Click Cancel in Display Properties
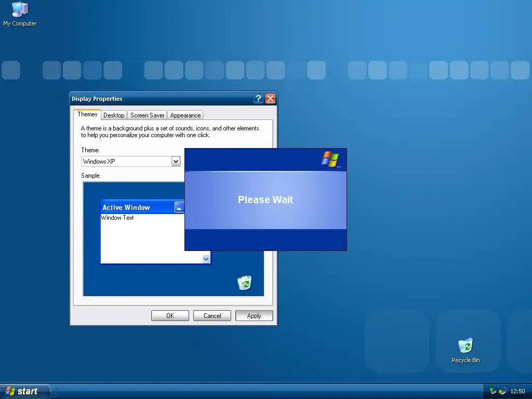Viewport: 532px width, 399px height. (x=212, y=315)
